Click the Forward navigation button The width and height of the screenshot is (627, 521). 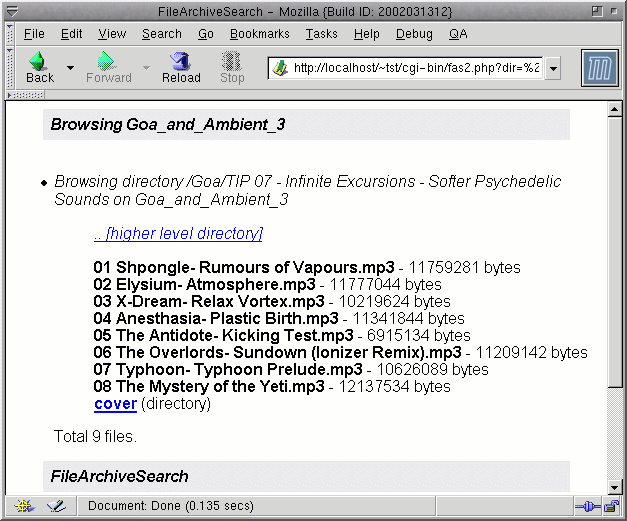108,67
